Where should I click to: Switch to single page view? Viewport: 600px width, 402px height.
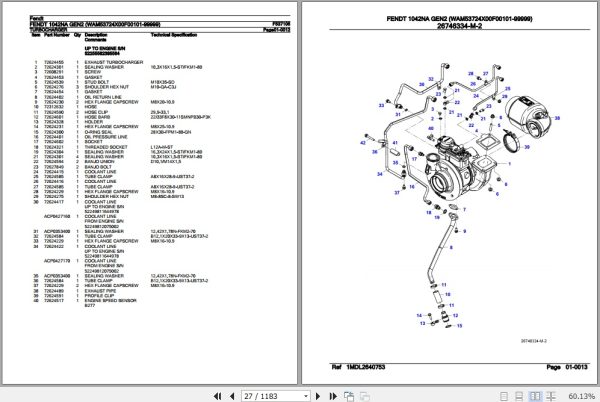(x=504, y=396)
